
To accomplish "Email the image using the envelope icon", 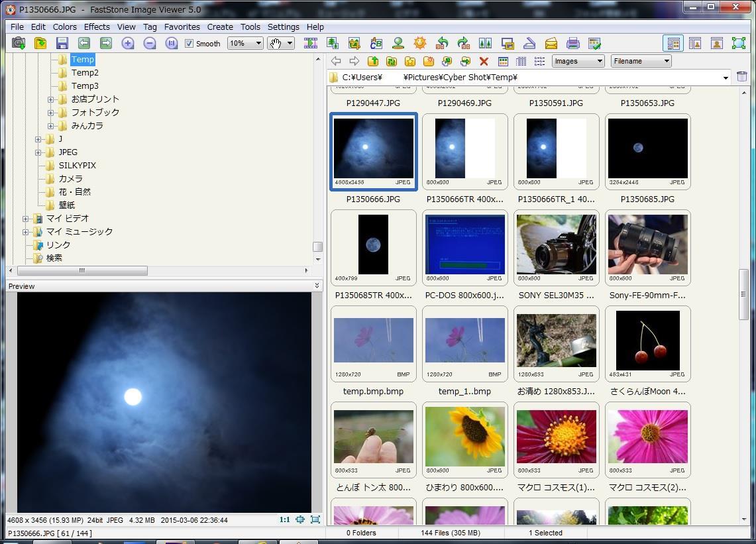I will [551, 44].
